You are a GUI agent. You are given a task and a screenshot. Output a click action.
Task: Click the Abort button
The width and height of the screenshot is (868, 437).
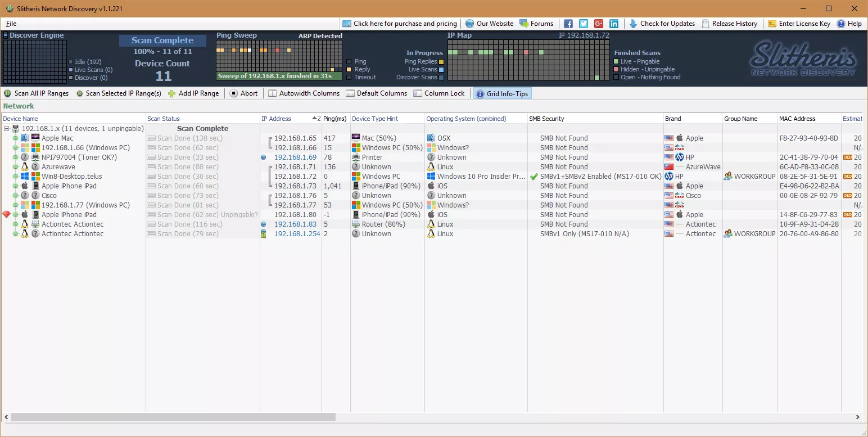[243, 93]
